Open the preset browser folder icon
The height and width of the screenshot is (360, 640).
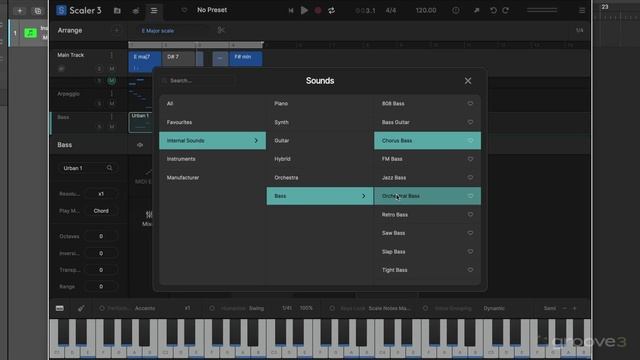click(x=117, y=11)
